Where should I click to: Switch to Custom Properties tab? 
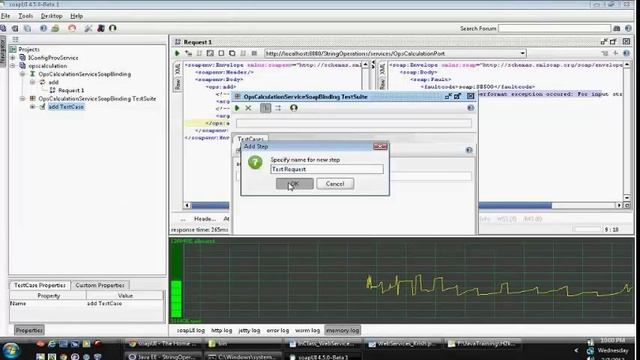point(100,285)
